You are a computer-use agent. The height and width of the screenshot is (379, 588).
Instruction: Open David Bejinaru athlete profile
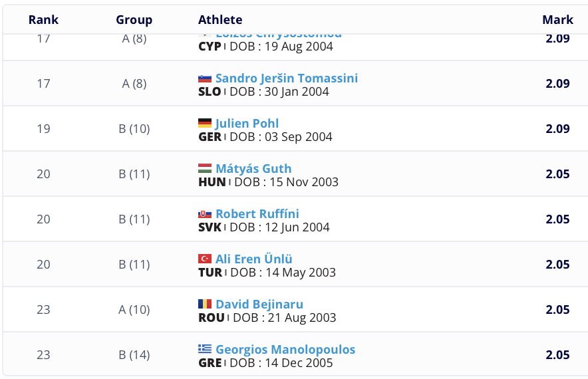tap(259, 305)
